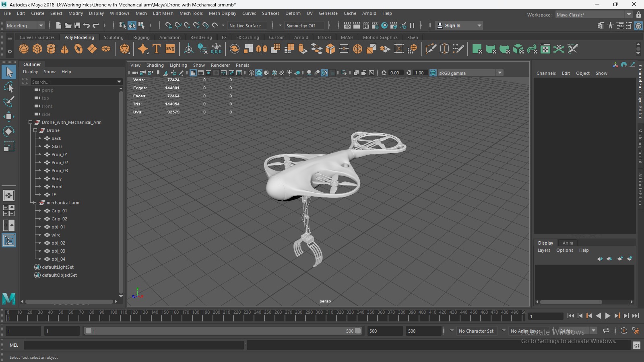Select the arrow Select tool

click(x=9, y=72)
